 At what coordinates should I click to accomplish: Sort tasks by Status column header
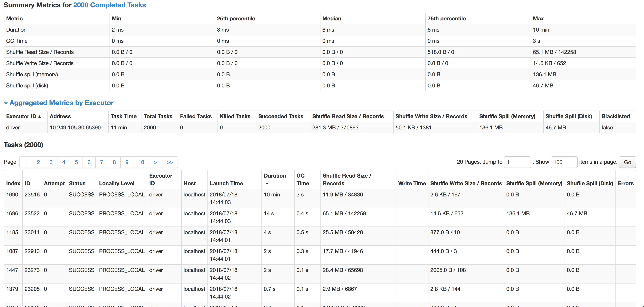77,183
